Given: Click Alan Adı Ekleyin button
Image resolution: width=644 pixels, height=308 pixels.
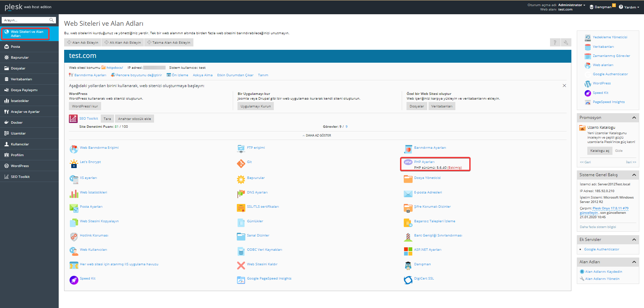Looking at the screenshot, I should 83,42.
